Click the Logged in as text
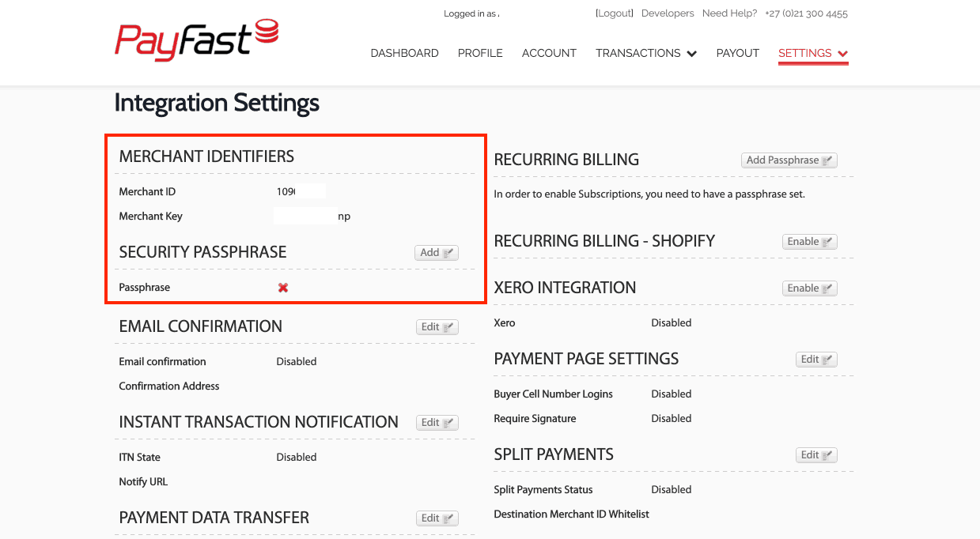The image size is (980, 539). 471,13
